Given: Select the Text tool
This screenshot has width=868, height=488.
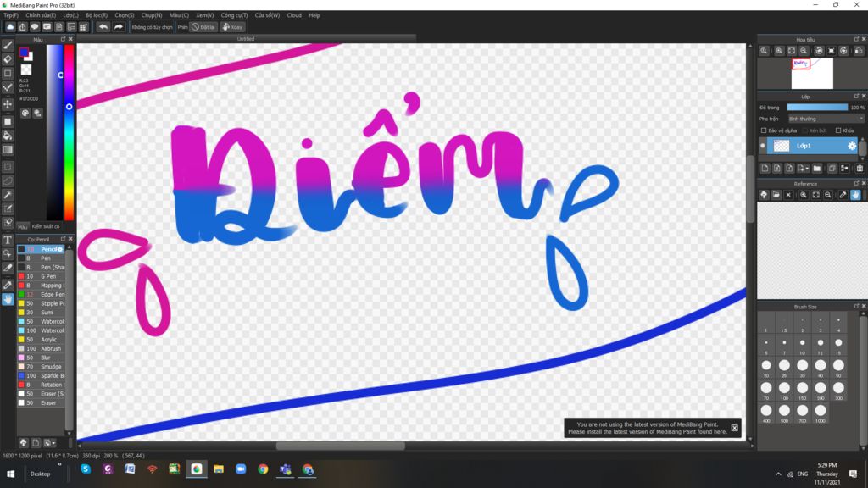Looking at the screenshot, I should (x=8, y=240).
